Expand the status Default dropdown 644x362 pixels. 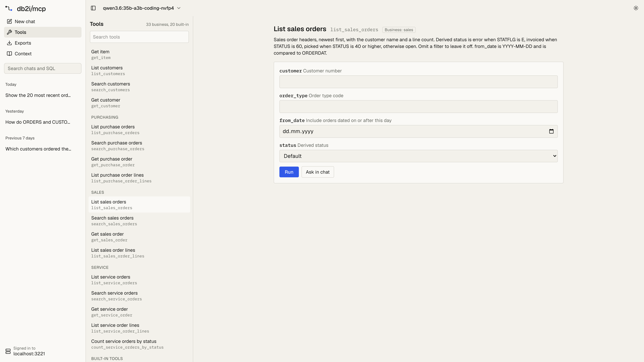click(418, 156)
